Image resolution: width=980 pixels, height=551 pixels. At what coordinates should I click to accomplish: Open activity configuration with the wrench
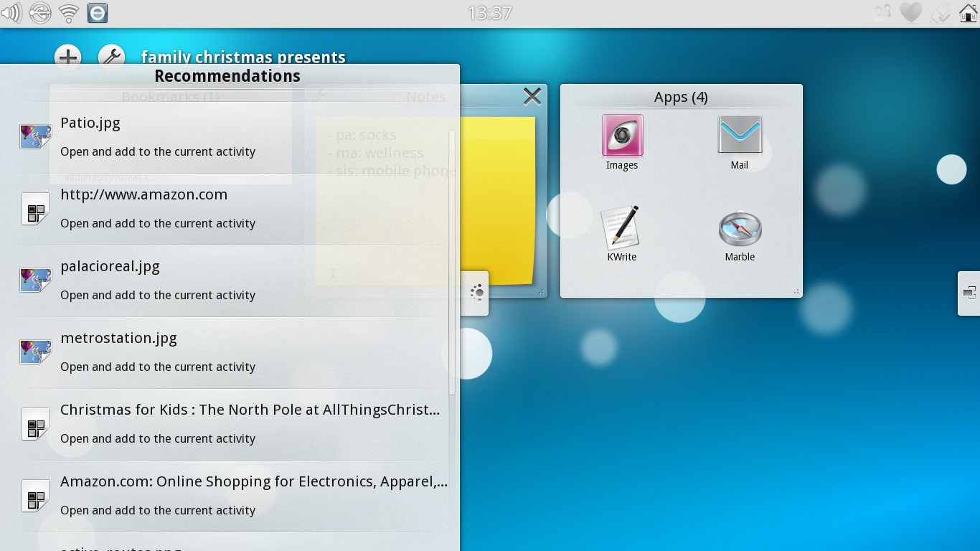pos(111,56)
